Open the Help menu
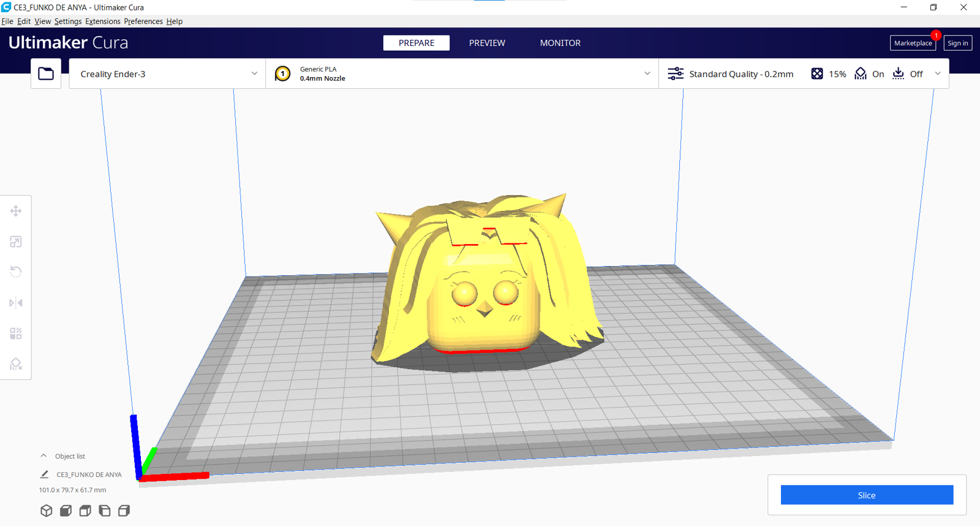 coord(175,21)
